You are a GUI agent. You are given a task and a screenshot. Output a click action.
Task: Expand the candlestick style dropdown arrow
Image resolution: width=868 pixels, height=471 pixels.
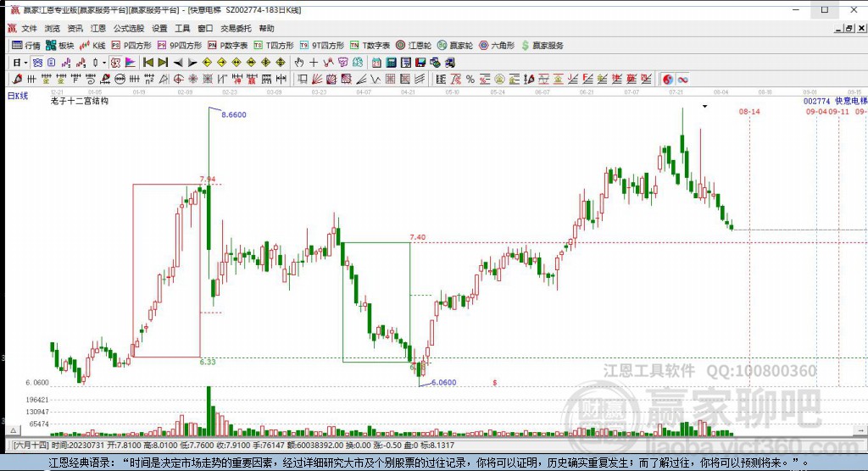tap(103, 63)
